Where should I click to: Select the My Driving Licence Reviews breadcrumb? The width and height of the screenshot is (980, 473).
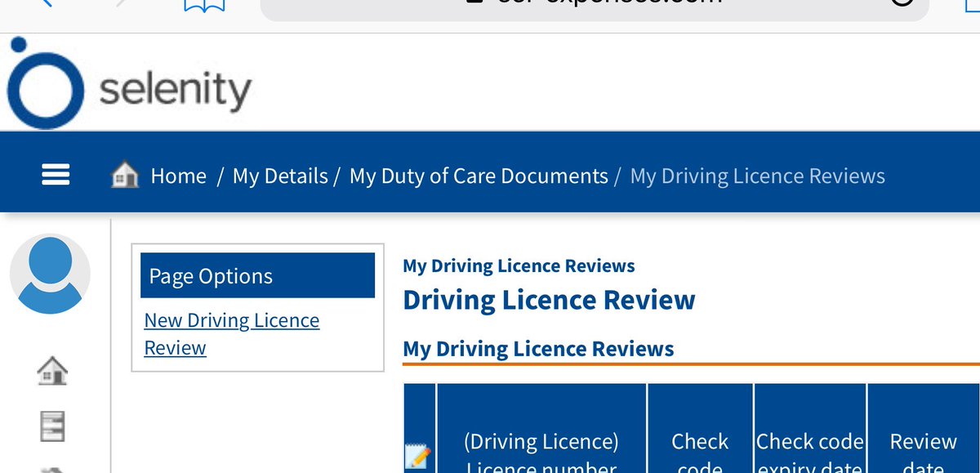point(756,175)
